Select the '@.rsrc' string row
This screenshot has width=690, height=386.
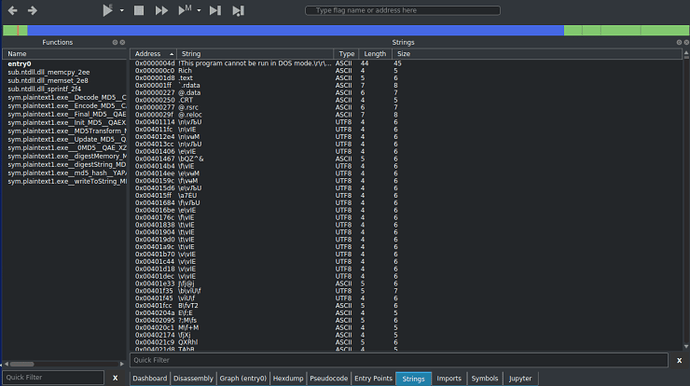(x=406, y=107)
